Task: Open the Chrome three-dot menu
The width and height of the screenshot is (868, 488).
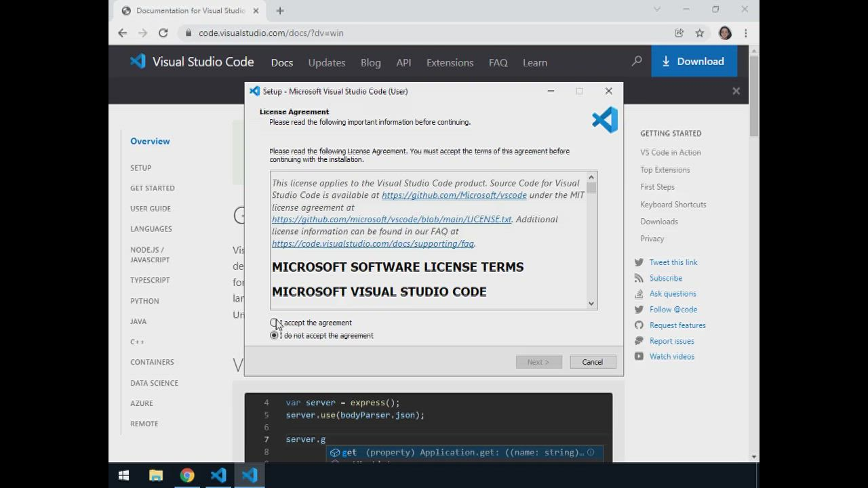Action: [x=745, y=33]
